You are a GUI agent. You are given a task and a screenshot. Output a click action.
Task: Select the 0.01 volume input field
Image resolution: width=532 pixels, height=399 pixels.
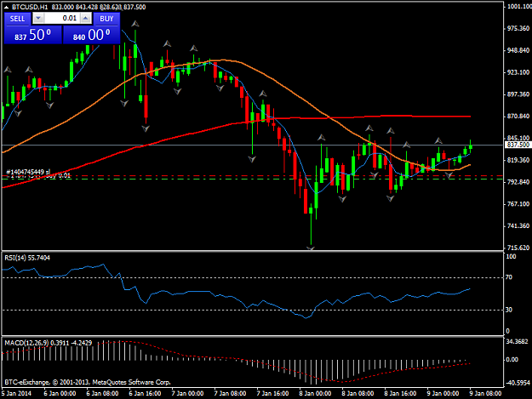(62, 19)
